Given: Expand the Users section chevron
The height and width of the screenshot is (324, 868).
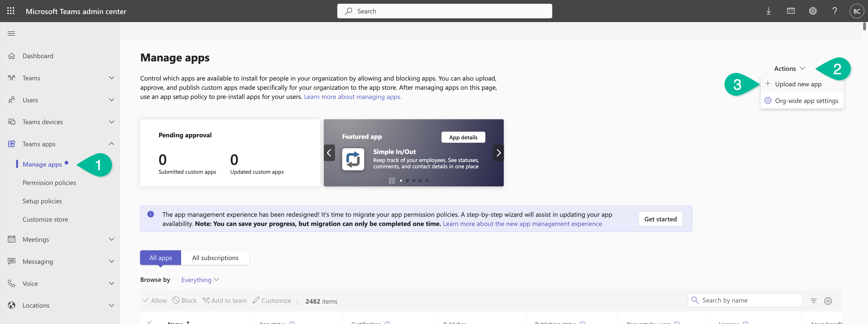Looking at the screenshot, I should point(112,100).
